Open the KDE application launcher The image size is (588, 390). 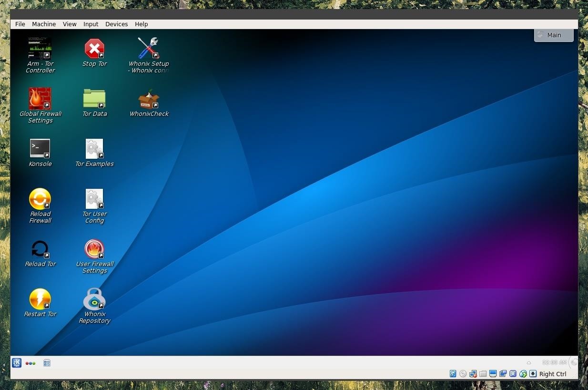coord(17,363)
